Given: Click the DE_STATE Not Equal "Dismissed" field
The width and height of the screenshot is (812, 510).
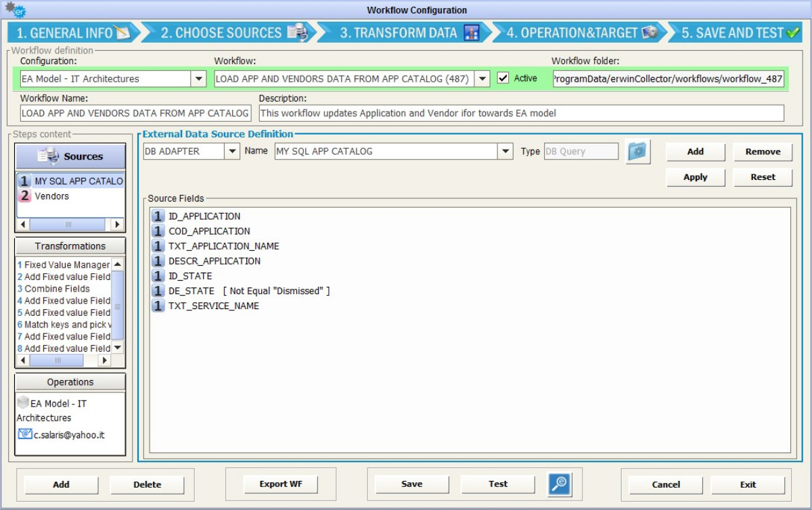Looking at the screenshot, I should 241,291.
